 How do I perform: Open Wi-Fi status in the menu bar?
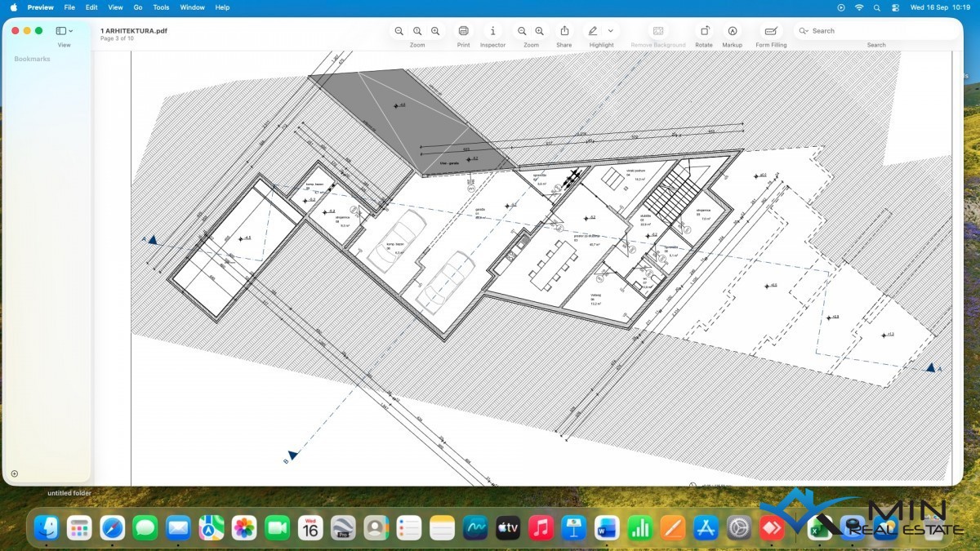pyautogui.click(x=859, y=7)
